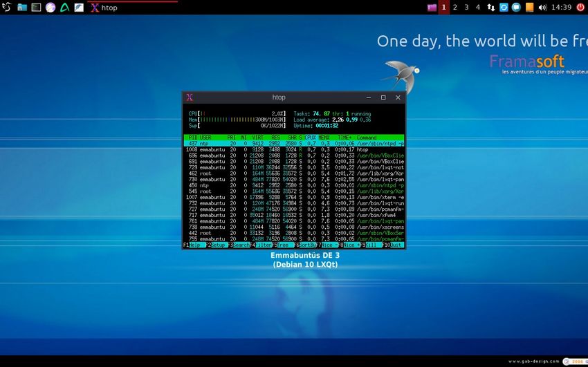Screen dimensions: 588x367
Task: Click F8 Nice + in htop footer
Action: pyautogui.click(x=349, y=245)
